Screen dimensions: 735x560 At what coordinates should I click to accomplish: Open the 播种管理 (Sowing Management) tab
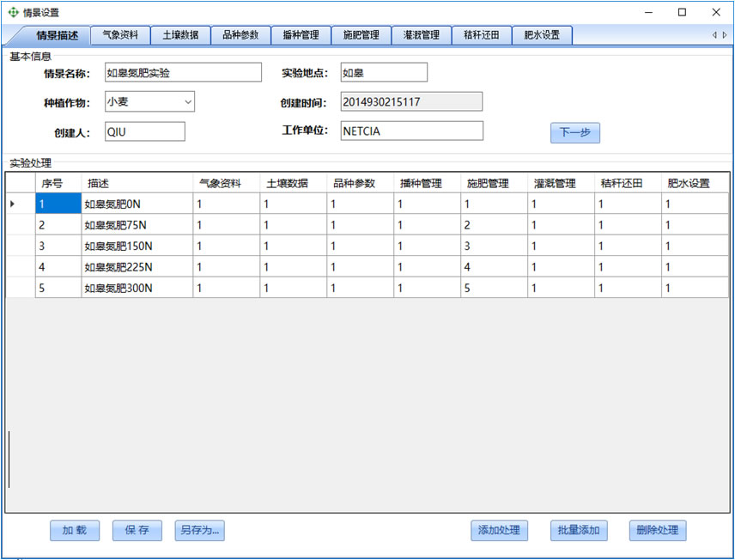click(301, 35)
